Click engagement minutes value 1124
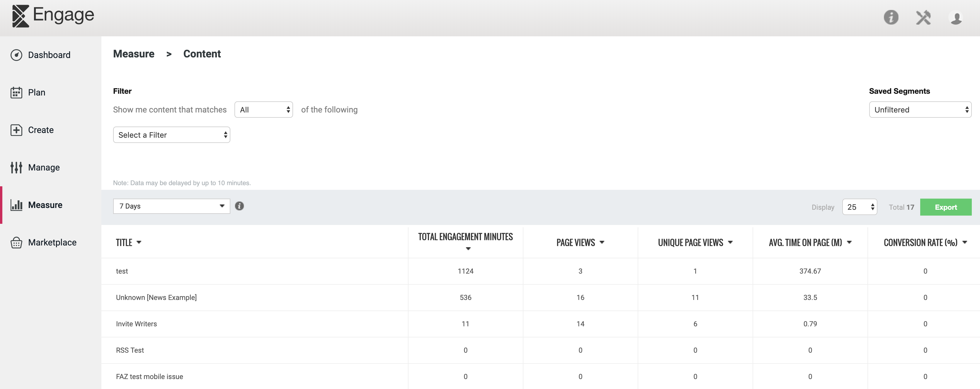The width and height of the screenshot is (980, 389). (x=465, y=271)
